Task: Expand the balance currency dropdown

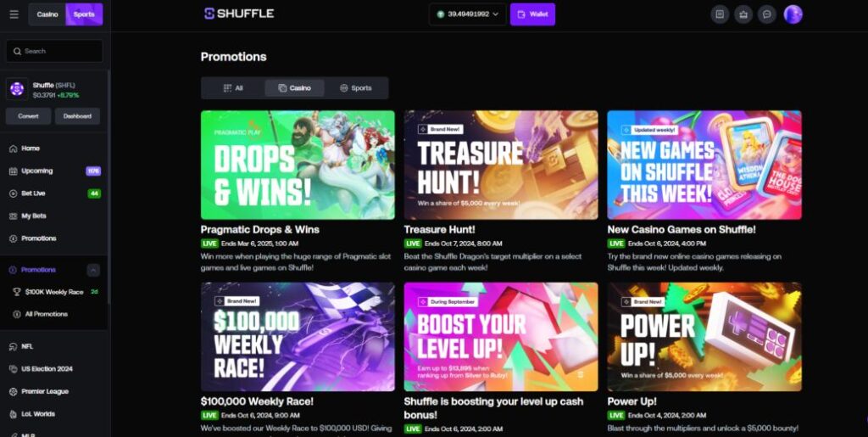Action: pyautogui.click(x=467, y=14)
